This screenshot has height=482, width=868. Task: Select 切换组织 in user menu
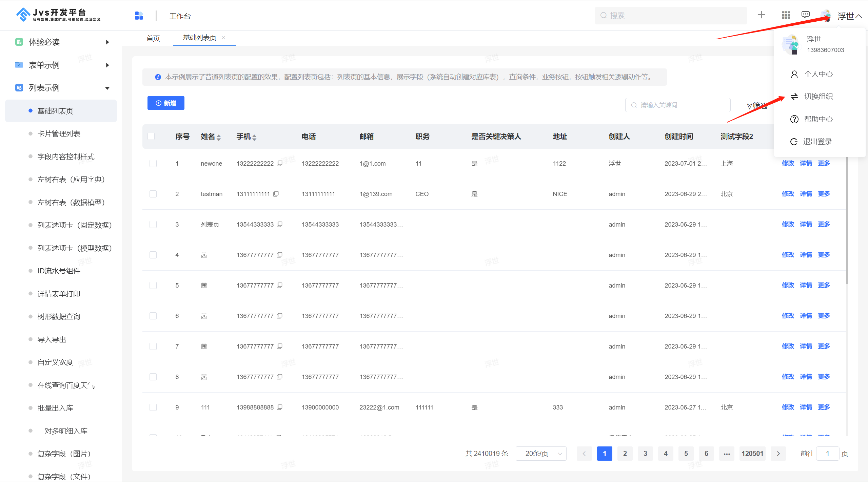(x=818, y=97)
